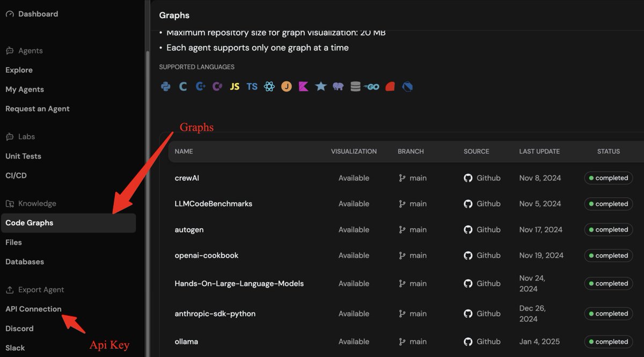This screenshot has height=357, width=644.
Task: Click the BRANCH column header
Action: point(411,152)
